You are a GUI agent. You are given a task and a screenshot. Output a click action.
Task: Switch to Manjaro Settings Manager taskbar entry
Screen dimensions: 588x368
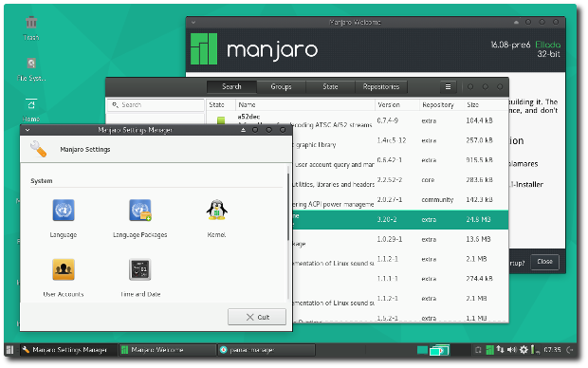point(68,350)
